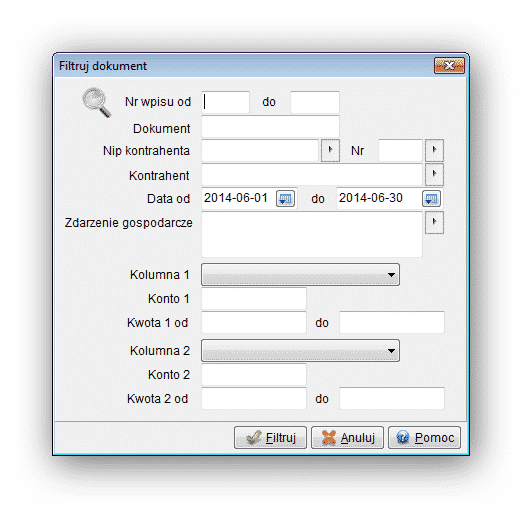
Task: Click the Konto 2 input field
Action: pos(254,375)
